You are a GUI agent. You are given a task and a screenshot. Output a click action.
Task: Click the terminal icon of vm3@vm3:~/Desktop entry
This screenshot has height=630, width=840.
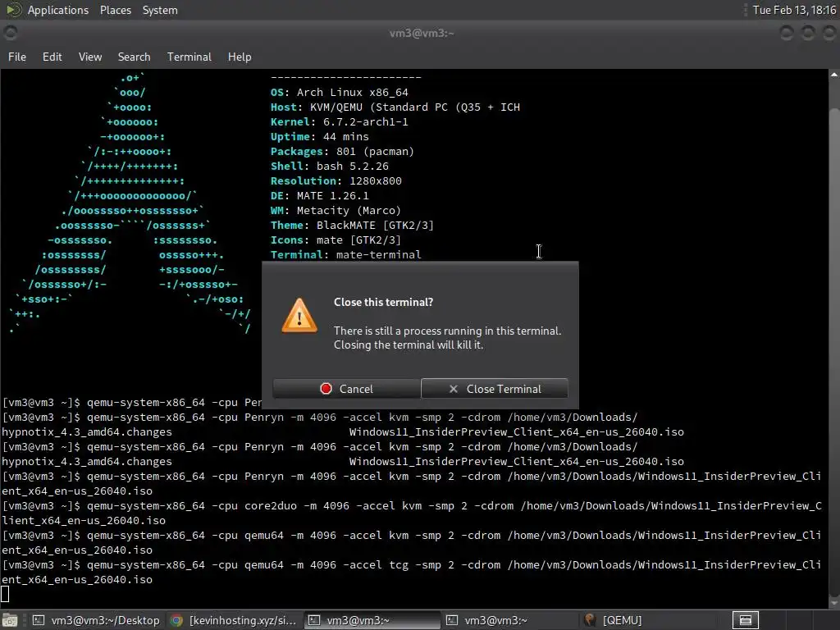pyautogui.click(x=39, y=620)
